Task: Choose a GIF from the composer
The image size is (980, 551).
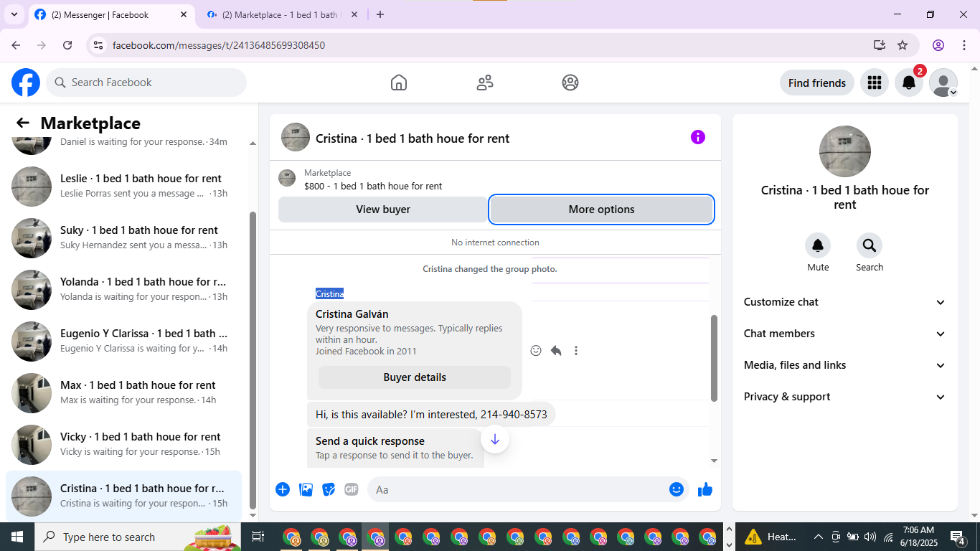Action: (x=352, y=489)
